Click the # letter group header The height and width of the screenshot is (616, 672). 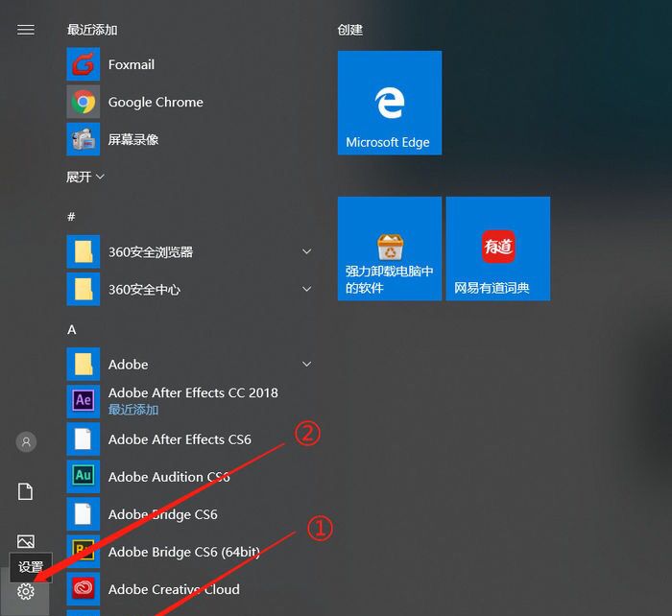tap(71, 217)
